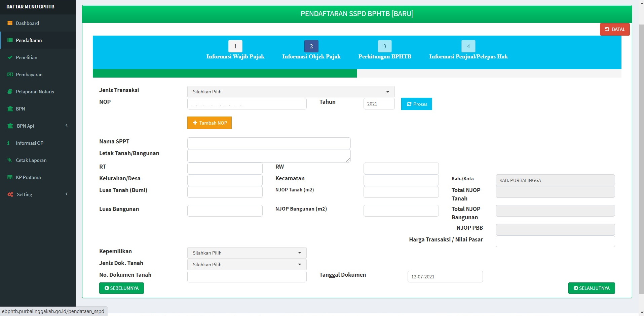Click the BATAL button
644x316 pixels.
pos(614,29)
